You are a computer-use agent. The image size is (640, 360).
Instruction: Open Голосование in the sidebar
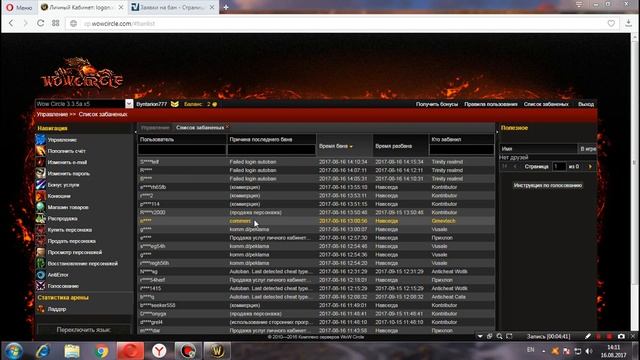point(63,286)
